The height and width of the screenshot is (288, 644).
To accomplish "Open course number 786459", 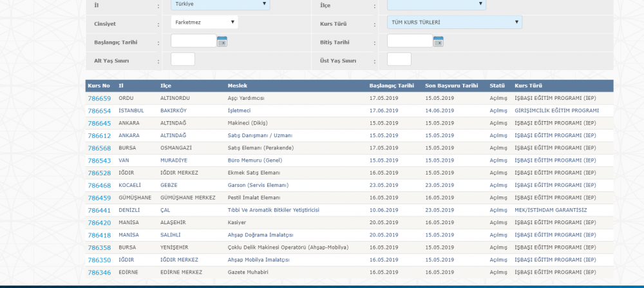I will point(99,198).
